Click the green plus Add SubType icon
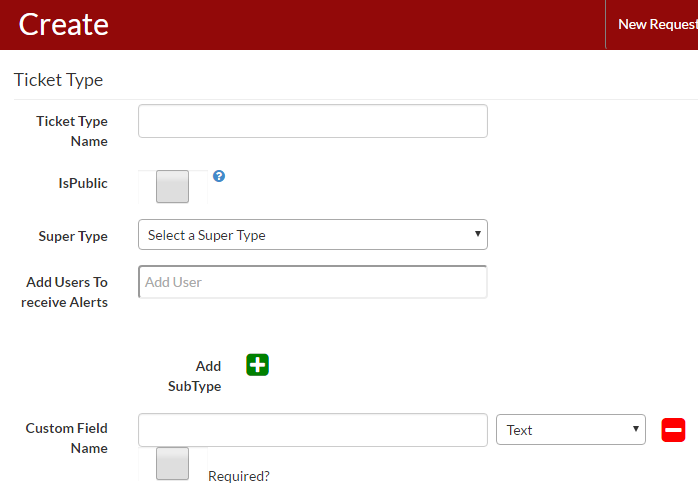The width and height of the screenshot is (698, 491). (x=258, y=365)
